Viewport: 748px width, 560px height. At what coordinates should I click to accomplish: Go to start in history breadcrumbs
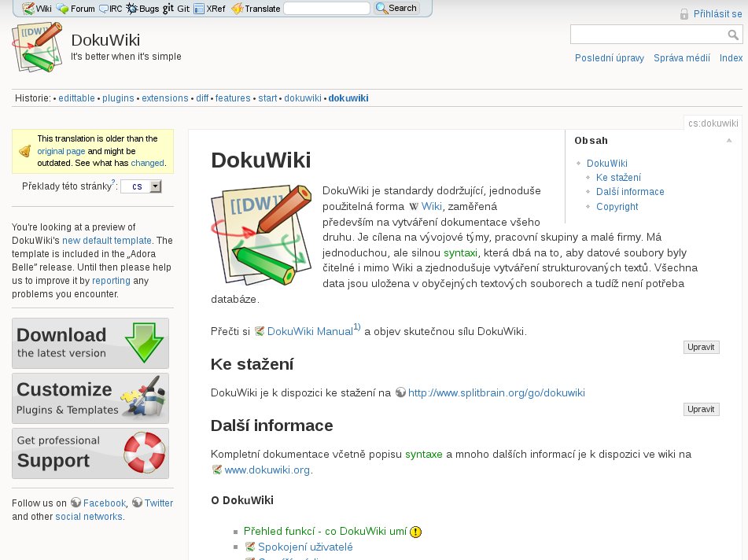tap(267, 98)
